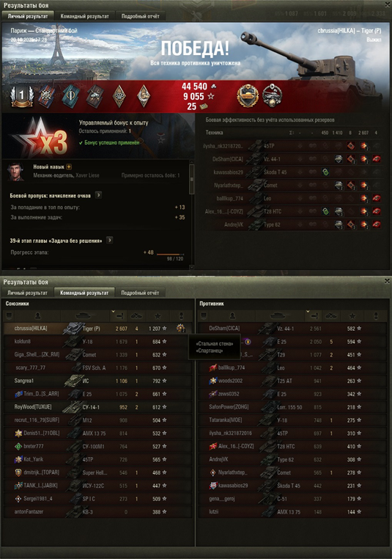
Task: Click the plus icon beside Новый навык
Action: coord(69,167)
